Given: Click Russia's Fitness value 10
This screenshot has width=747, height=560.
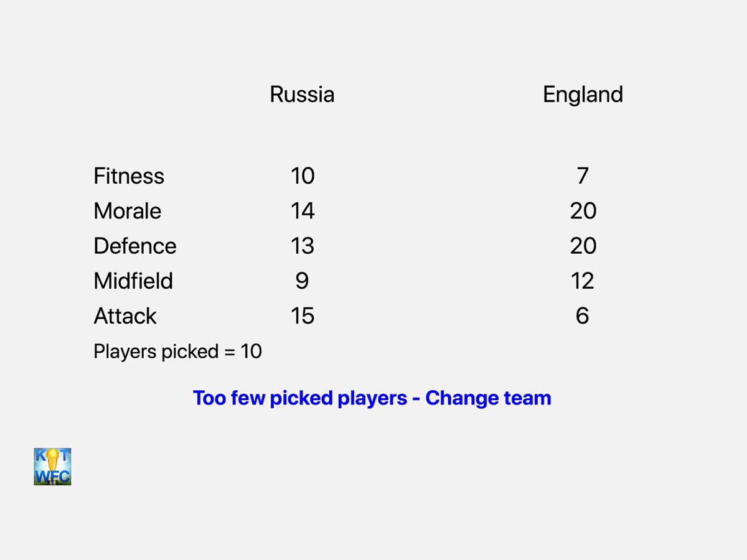Looking at the screenshot, I should point(303,176).
